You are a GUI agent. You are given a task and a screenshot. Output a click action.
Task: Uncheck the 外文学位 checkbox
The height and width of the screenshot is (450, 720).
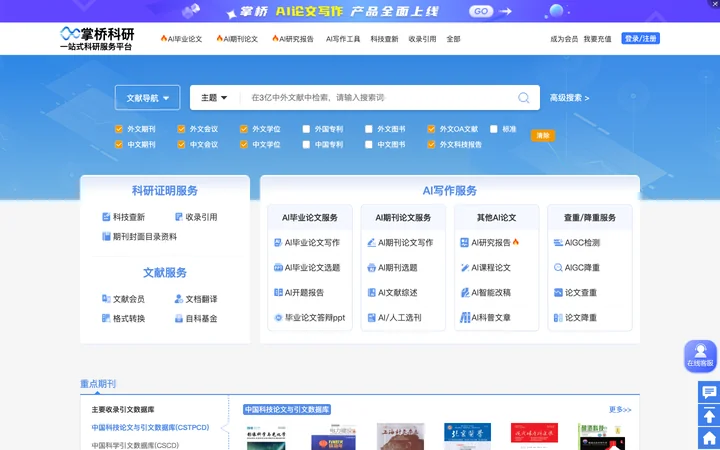[x=244, y=129]
